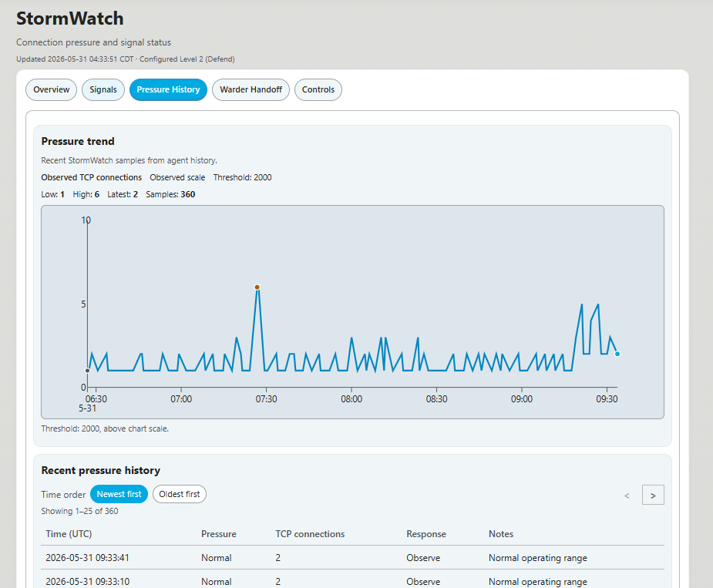Screen dimensions: 713x588
Task: Select Newest first time order
Action: coord(119,494)
